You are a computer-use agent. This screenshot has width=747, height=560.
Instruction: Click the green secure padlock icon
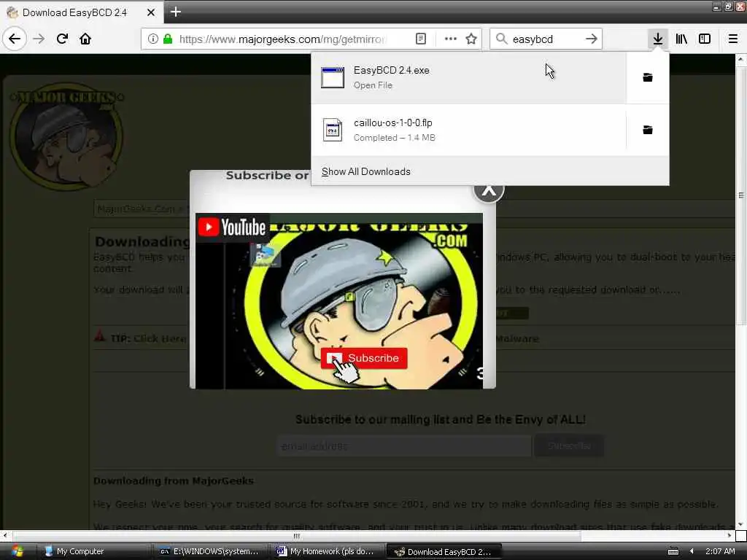tap(168, 39)
